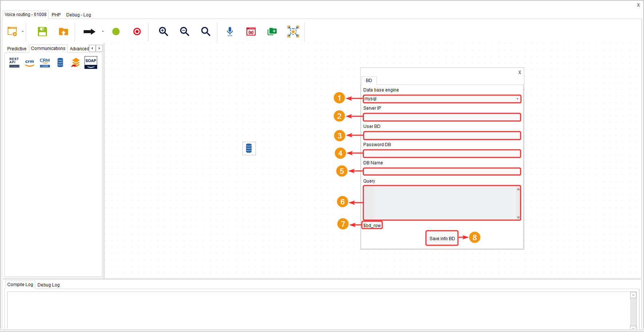The width and height of the screenshot is (644, 332).
Task: Close the BD dialog with X
Action: point(519,73)
